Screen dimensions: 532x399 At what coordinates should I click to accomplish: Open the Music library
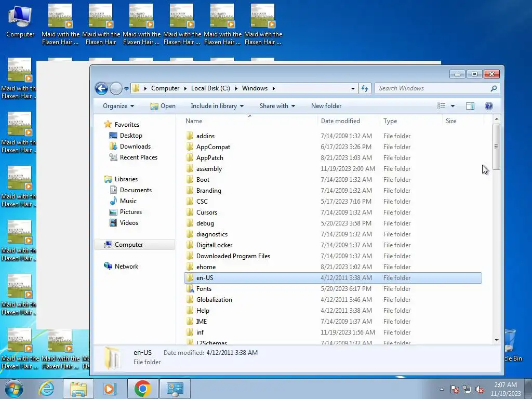pyautogui.click(x=123, y=201)
